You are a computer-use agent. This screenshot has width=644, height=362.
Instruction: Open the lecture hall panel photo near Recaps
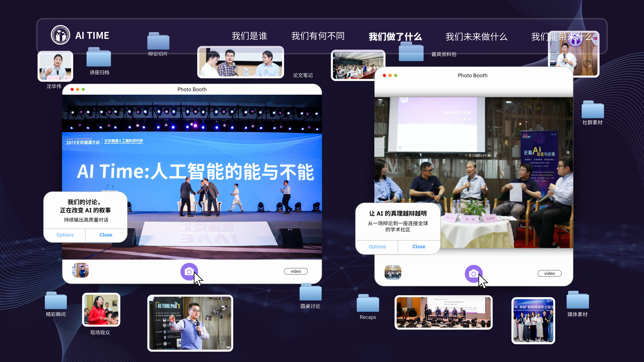pos(444,312)
